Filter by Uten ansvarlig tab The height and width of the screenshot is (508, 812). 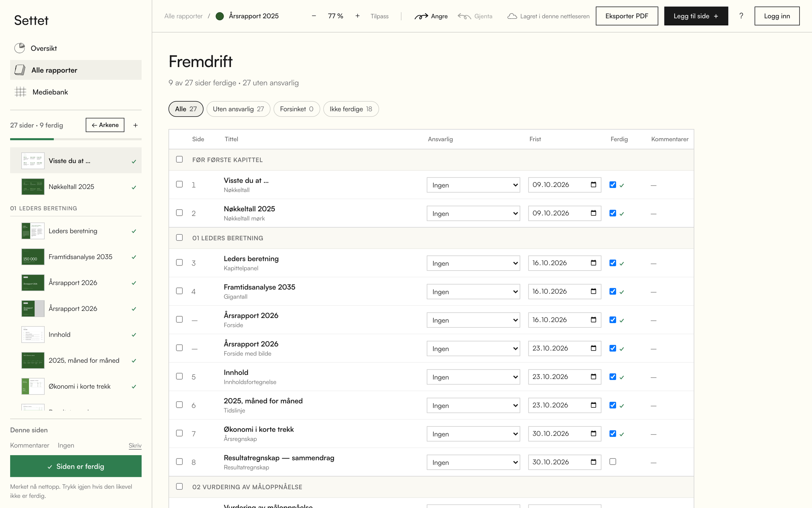coord(238,109)
